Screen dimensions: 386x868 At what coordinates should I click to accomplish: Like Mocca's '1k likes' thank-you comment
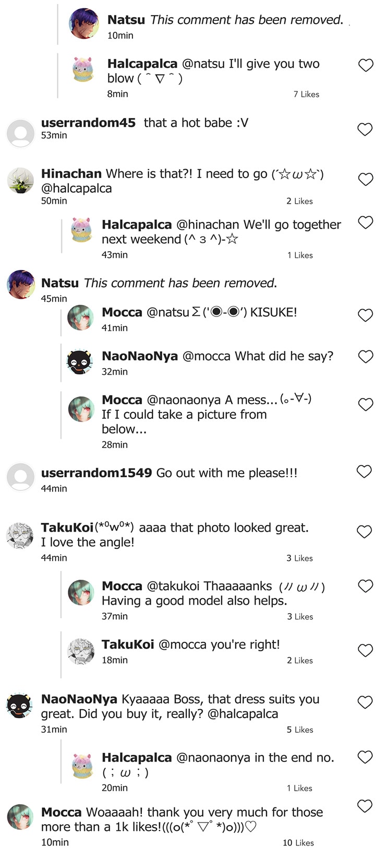[x=365, y=806]
